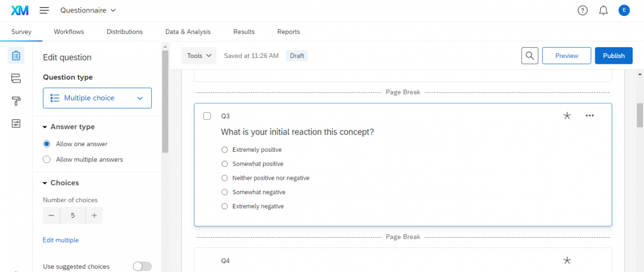Image resolution: width=644 pixels, height=272 pixels.
Task: Open the account profile avatar
Action: pyautogui.click(x=624, y=10)
